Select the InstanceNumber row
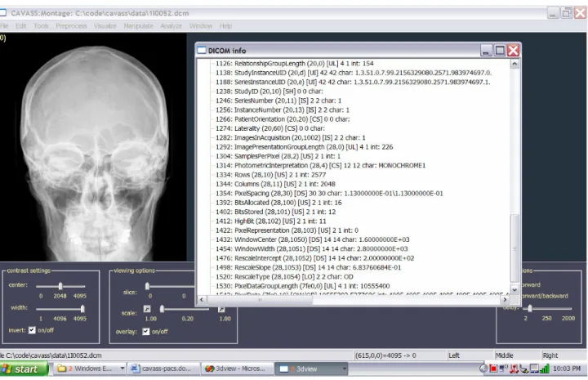Viewport: 588px width, 380px height. 283,110
